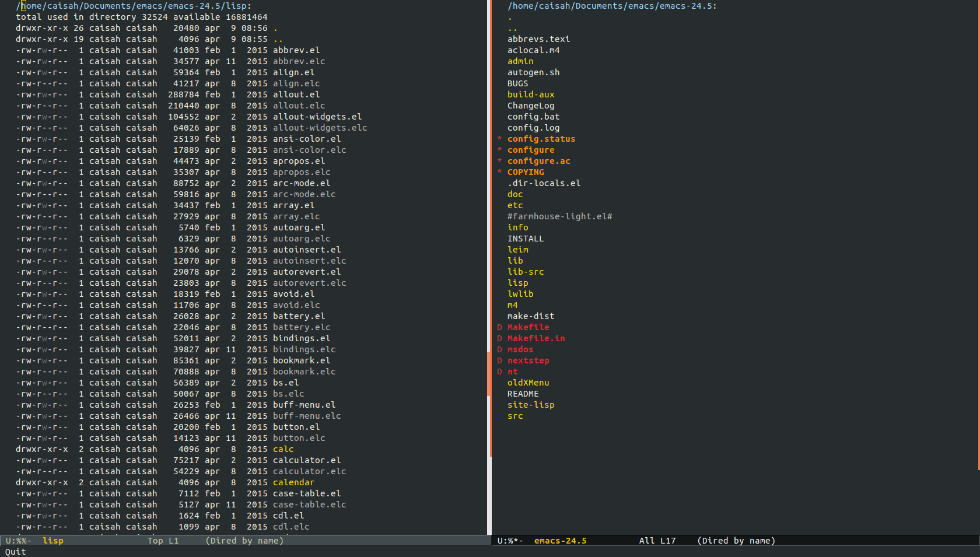
Task: Open autoinsert.el file entry
Action: (307, 250)
